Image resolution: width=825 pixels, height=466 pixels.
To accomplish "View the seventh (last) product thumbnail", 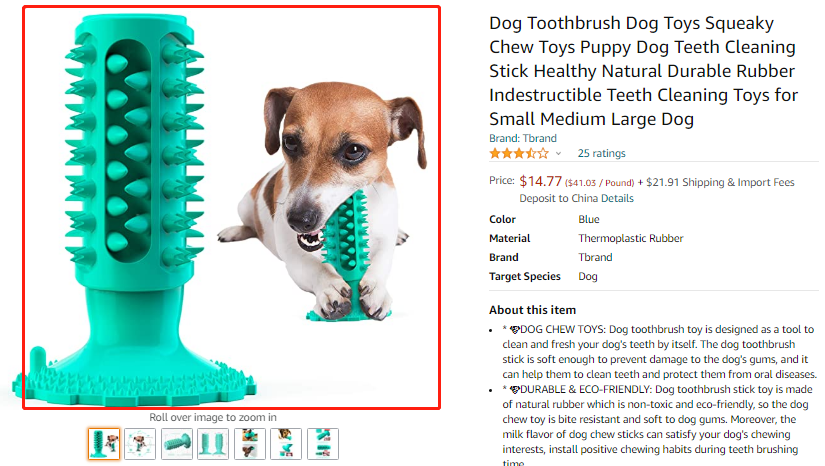I will [x=323, y=443].
